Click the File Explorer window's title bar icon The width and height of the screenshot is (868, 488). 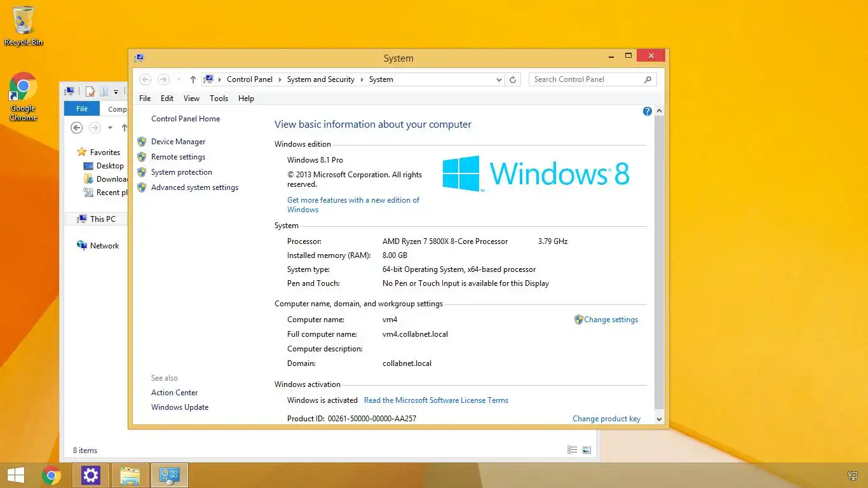point(70,91)
